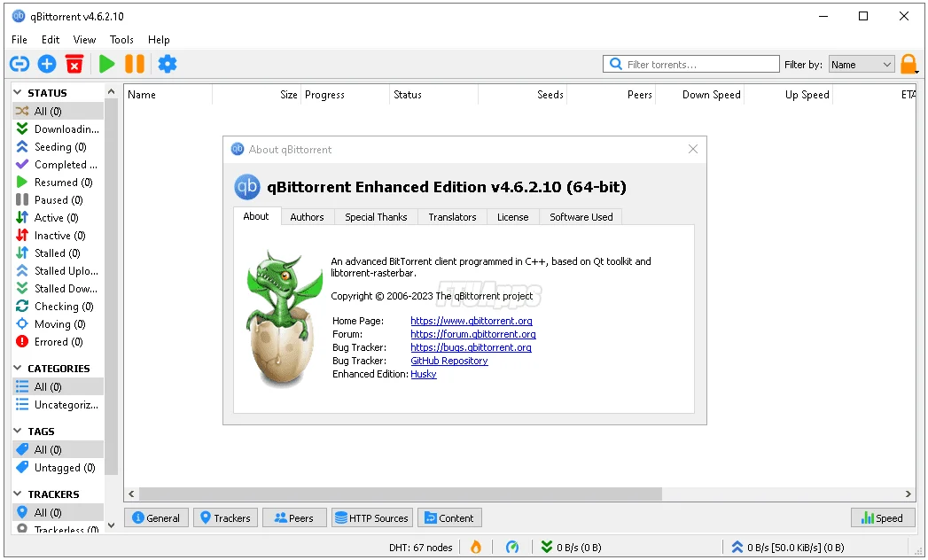The height and width of the screenshot is (560, 928).
Task: Open Options via the blue gear icon
Action: click(168, 64)
